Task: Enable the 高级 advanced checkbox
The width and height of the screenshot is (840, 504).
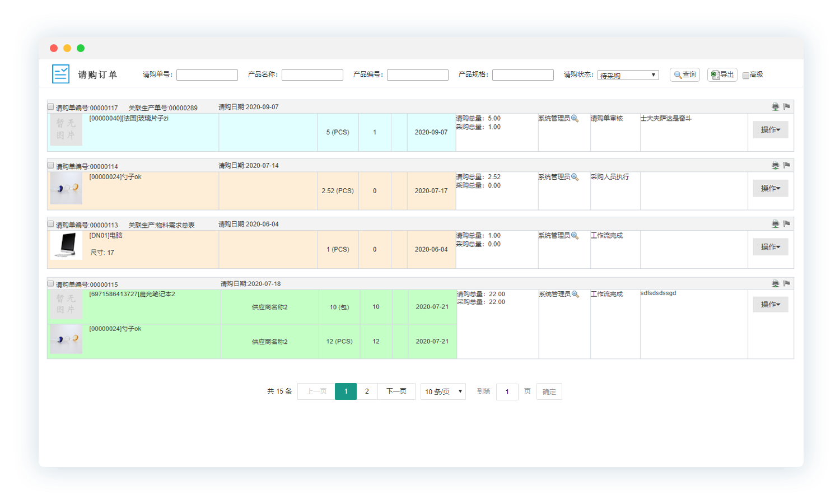Action: 746,75
